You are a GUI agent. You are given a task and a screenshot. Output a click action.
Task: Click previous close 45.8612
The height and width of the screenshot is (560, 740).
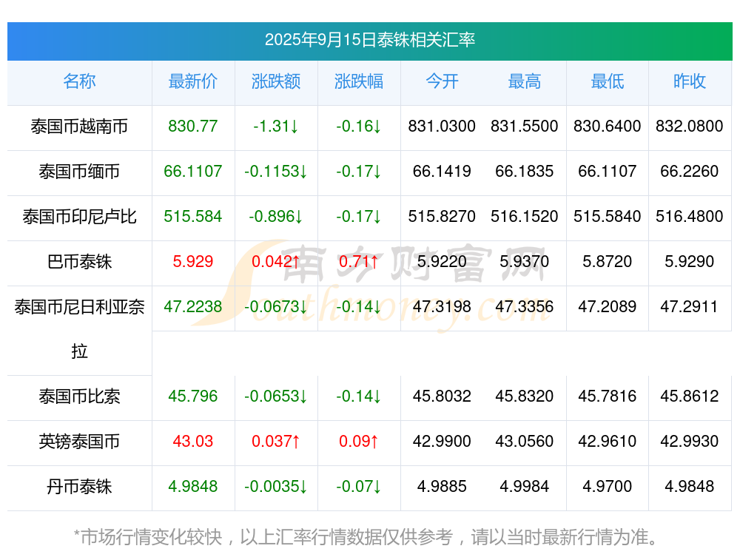pyautogui.click(x=690, y=397)
